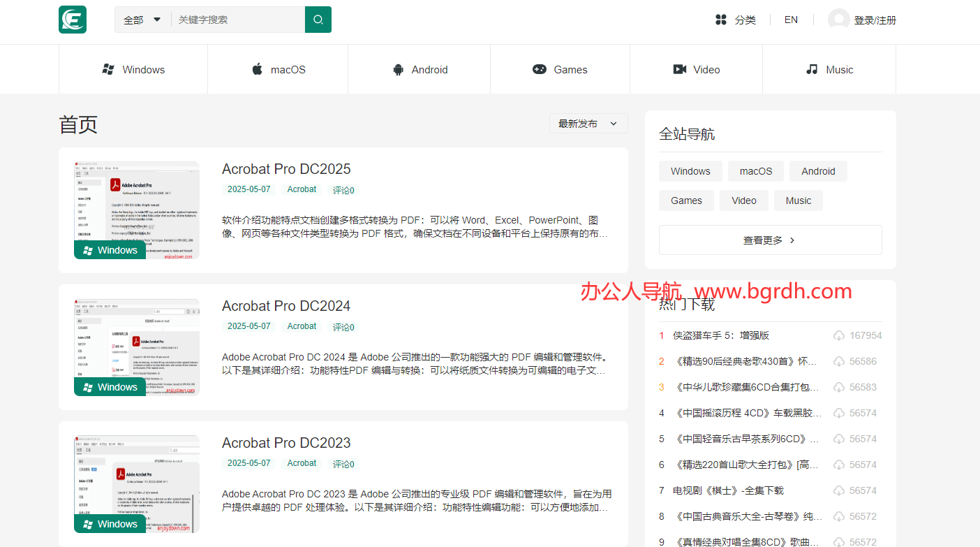Click the Acrobat Pro DC2024 thumbnail image
Viewport: 980px width, 547px height.
click(137, 347)
